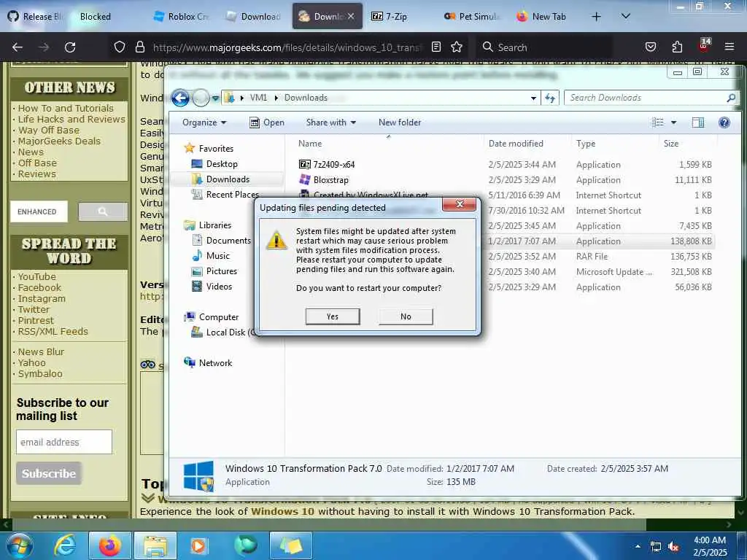Click Yes to restart the computer
747x560 pixels.
(333, 316)
